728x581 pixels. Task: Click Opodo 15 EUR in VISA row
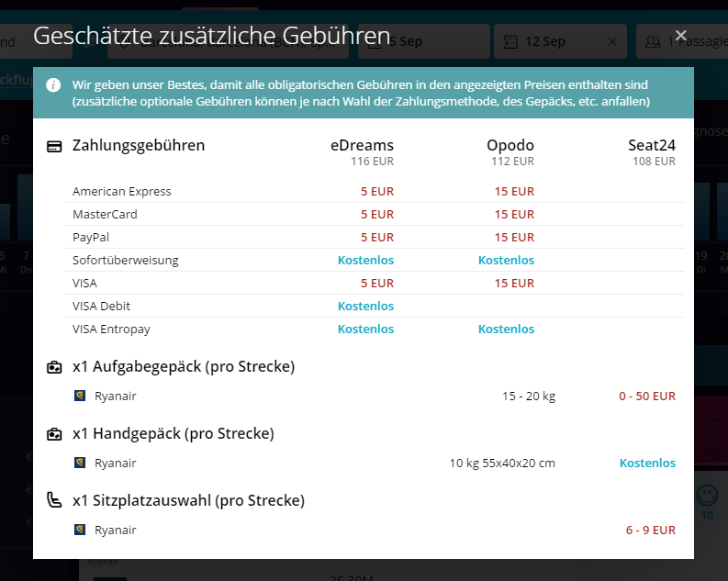(514, 283)
